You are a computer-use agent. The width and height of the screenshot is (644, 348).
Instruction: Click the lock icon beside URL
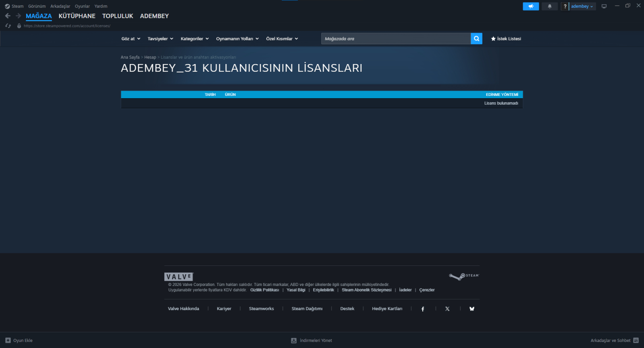point(19,26)
